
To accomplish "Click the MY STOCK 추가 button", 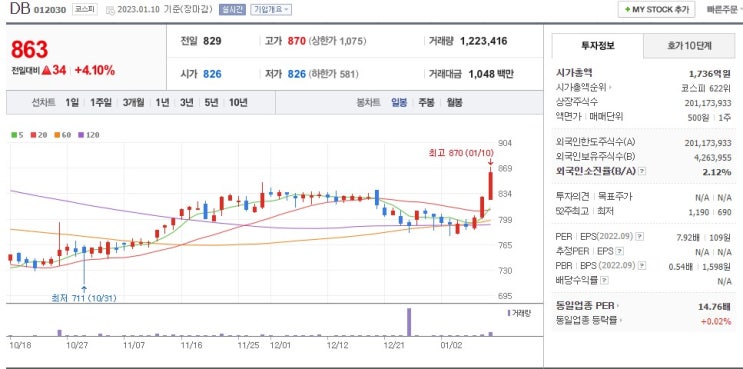I will [656, 9].
